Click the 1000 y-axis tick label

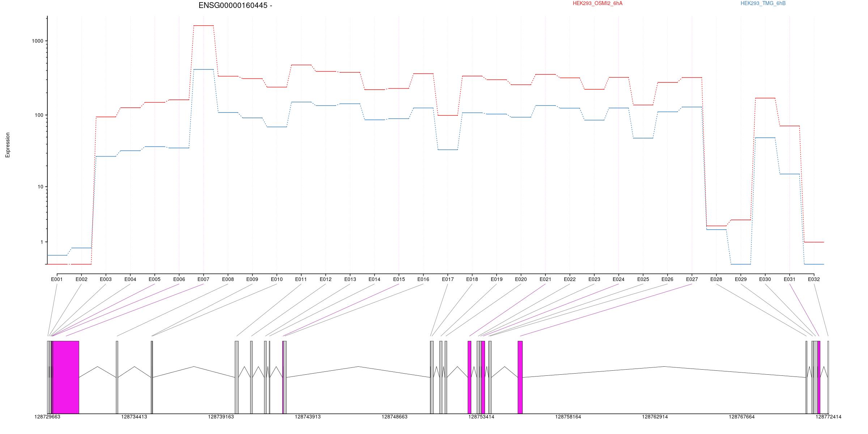coord(38,41)
